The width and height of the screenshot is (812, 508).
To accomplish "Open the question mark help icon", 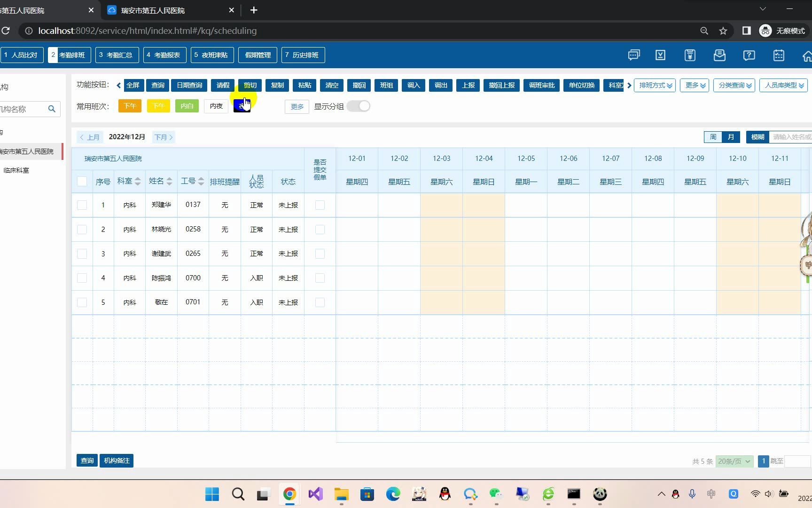I will coord(749,55).
